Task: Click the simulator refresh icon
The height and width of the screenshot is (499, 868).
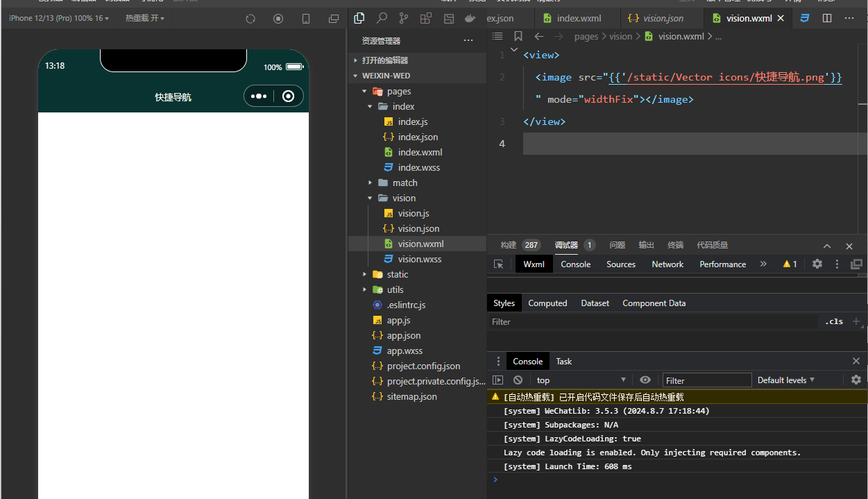Action: point(250,19)
